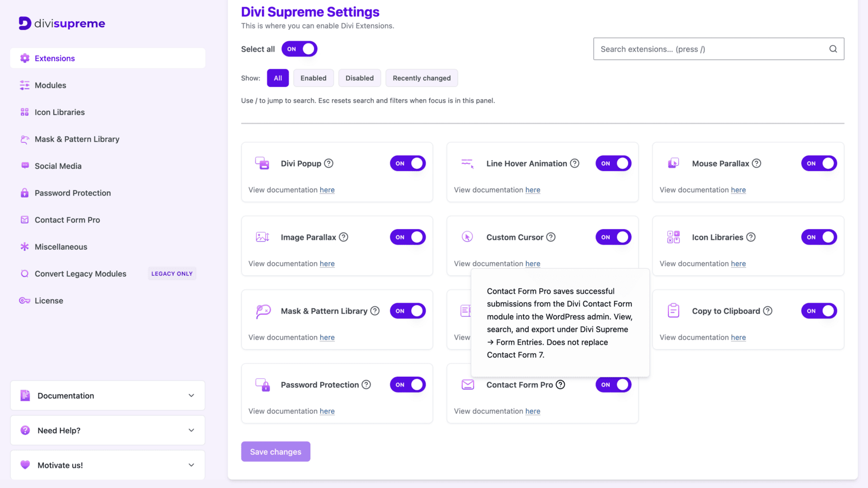Toggle the Password Protection extension switch

pos(408,385)
